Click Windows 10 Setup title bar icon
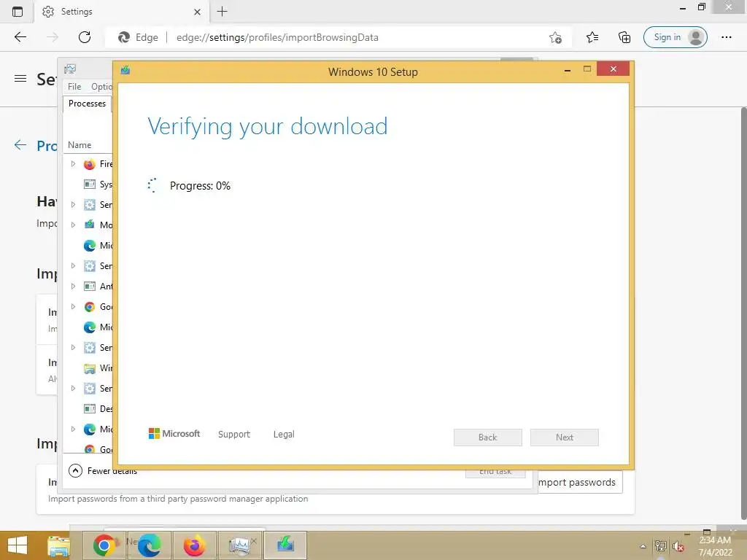The width and height of the screenshot is (747, 560). pyautogui.click(x=125, y=71)
